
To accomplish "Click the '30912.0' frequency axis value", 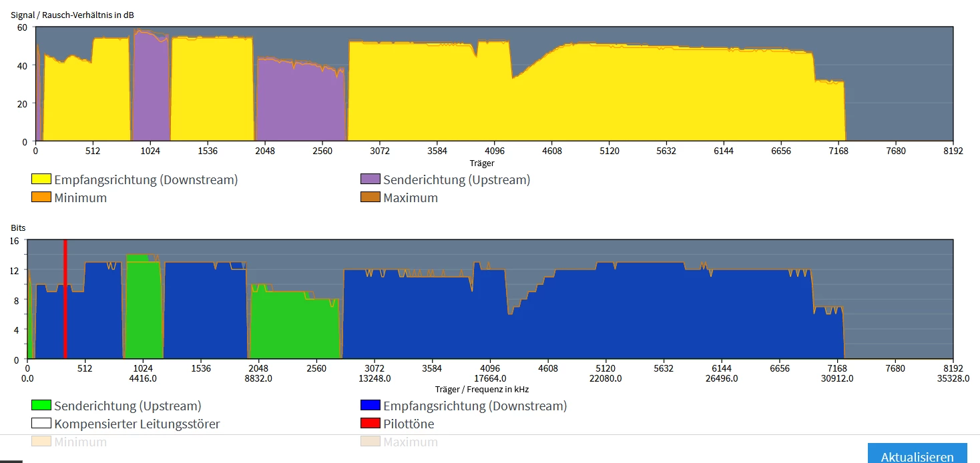I will (x=837, y=378).
